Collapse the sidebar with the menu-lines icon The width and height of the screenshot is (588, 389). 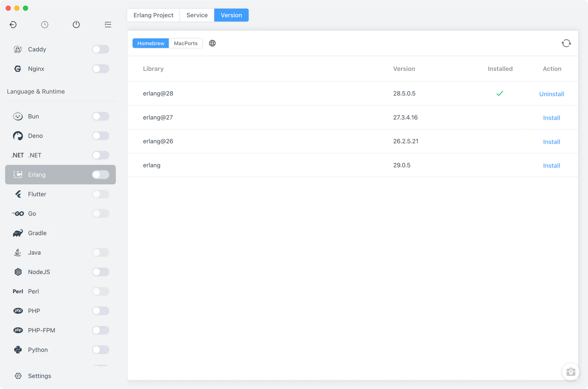(x=108, y=24)
